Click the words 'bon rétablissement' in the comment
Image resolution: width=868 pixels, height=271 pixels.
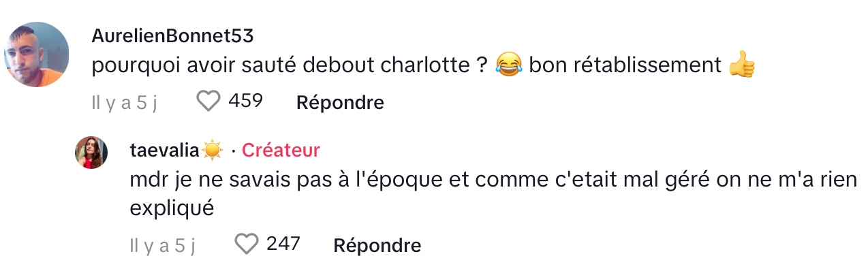[625, 66]
